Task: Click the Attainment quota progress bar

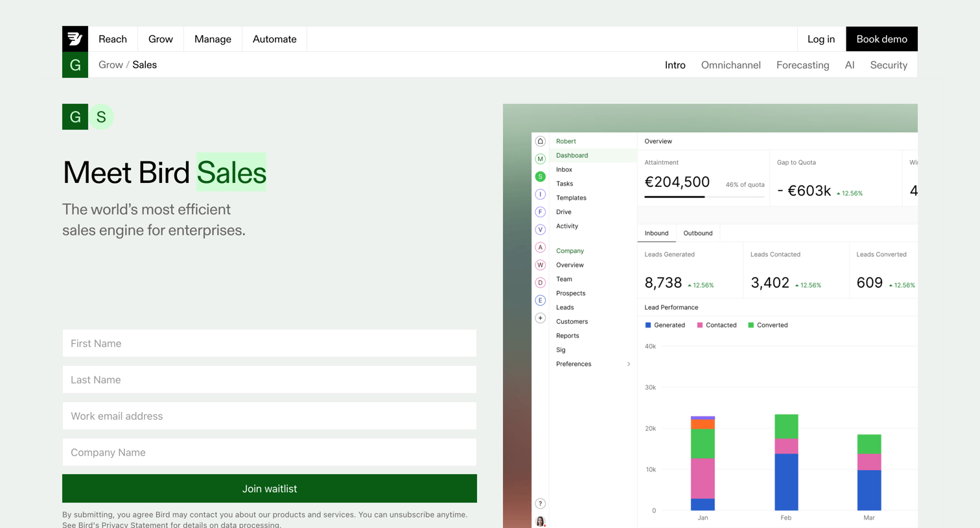Action: point(705,197)
